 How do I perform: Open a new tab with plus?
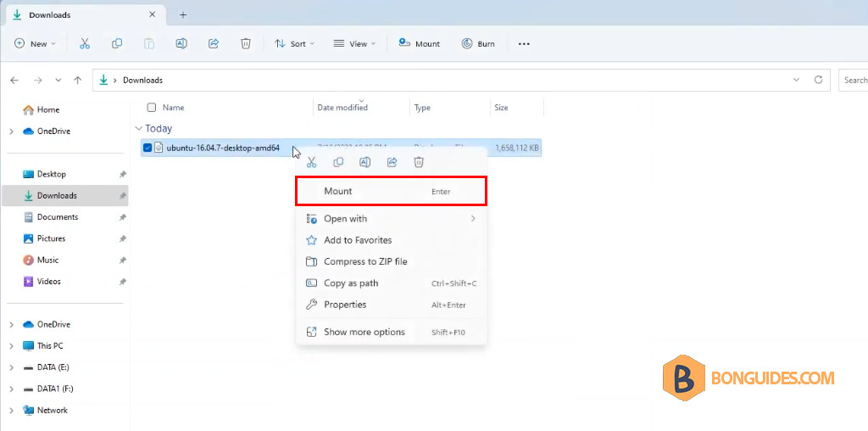(183, 15)
